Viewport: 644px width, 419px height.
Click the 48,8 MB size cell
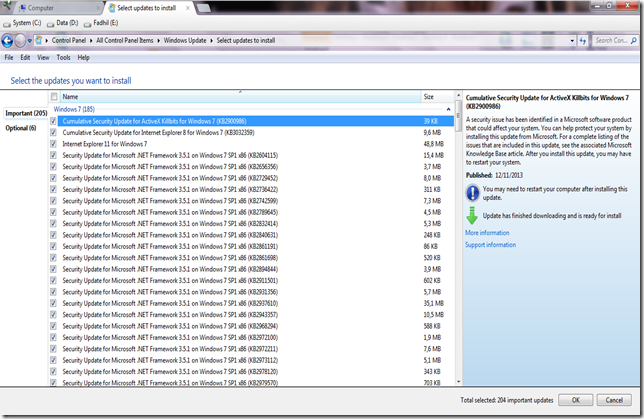pos(433,144)
